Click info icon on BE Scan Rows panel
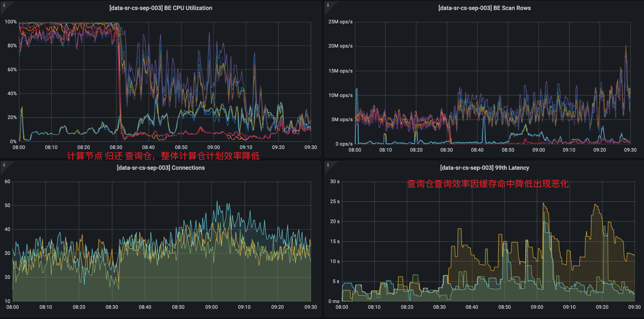This screenshot has height=319, width=644. pyautogui.click(x=328, y=5)
